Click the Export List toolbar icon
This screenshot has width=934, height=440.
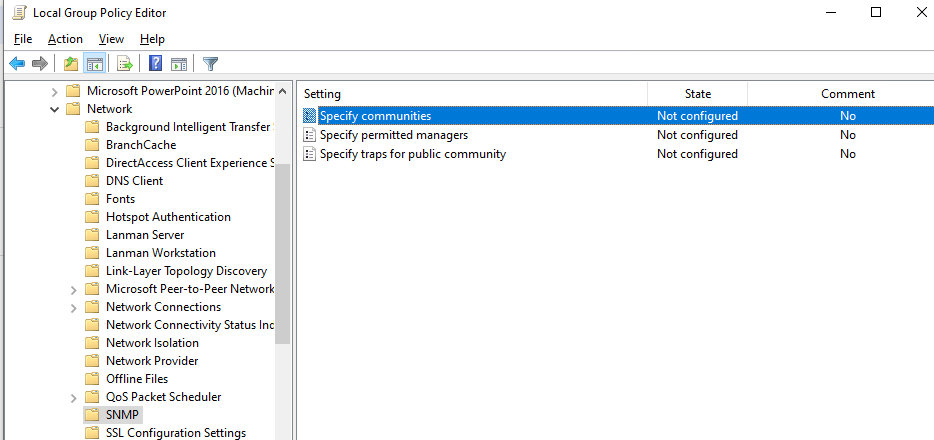[124, 63]
